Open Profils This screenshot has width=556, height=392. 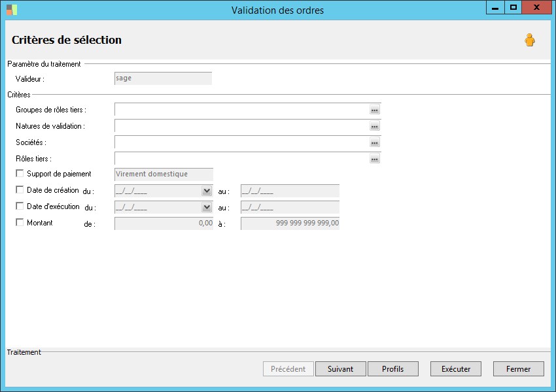tap(393, 369)
